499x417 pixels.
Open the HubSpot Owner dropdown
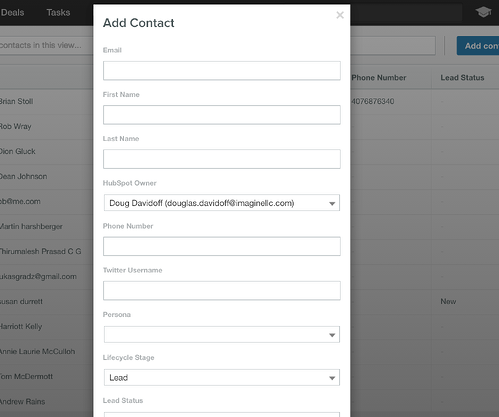222,203
